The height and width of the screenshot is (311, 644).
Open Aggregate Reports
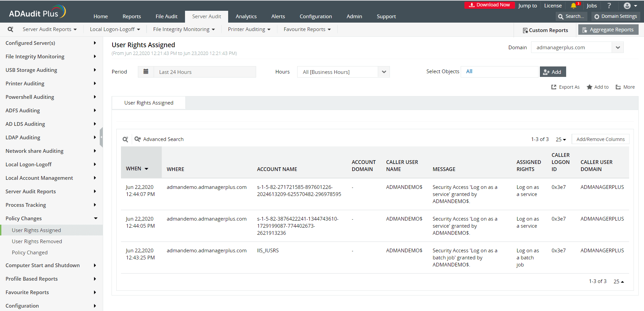[x=608, y=29]
